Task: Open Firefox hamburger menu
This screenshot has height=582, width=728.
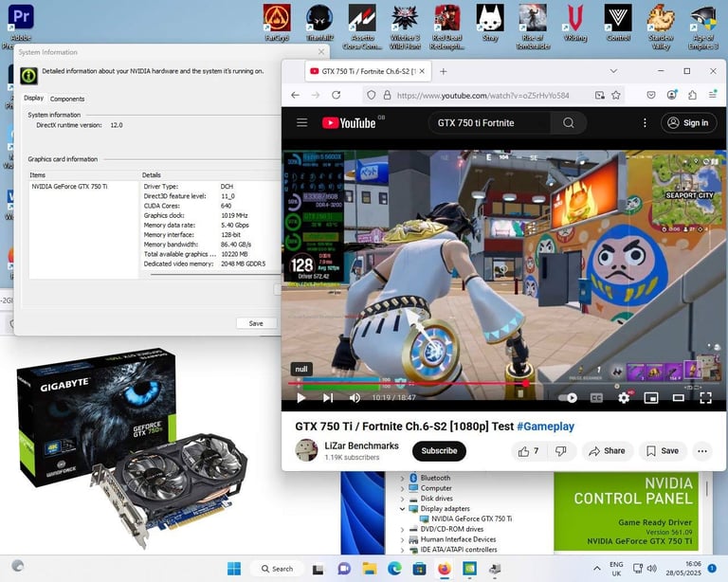Action: [x=713, y=95]
